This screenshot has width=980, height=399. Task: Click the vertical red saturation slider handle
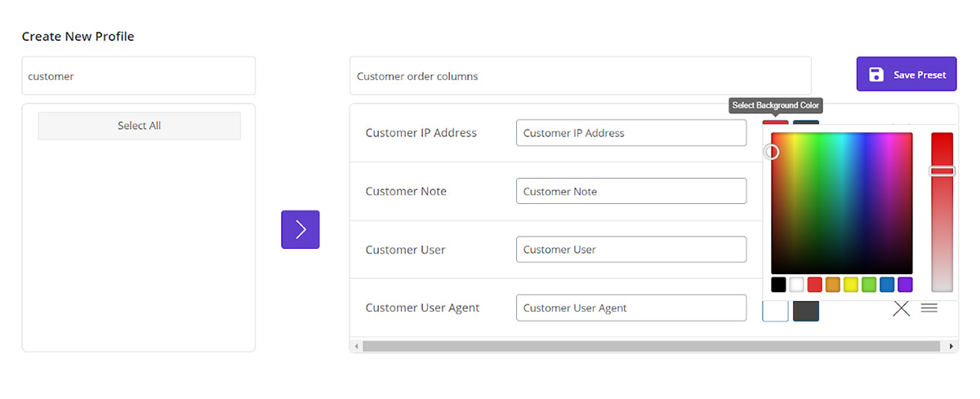tap(942, 171)
